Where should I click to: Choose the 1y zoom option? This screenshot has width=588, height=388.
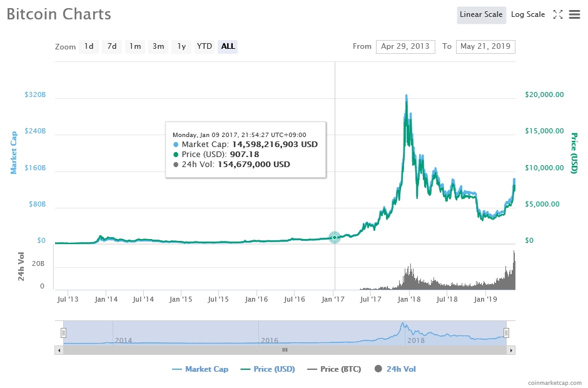click(x=181, y=46)
